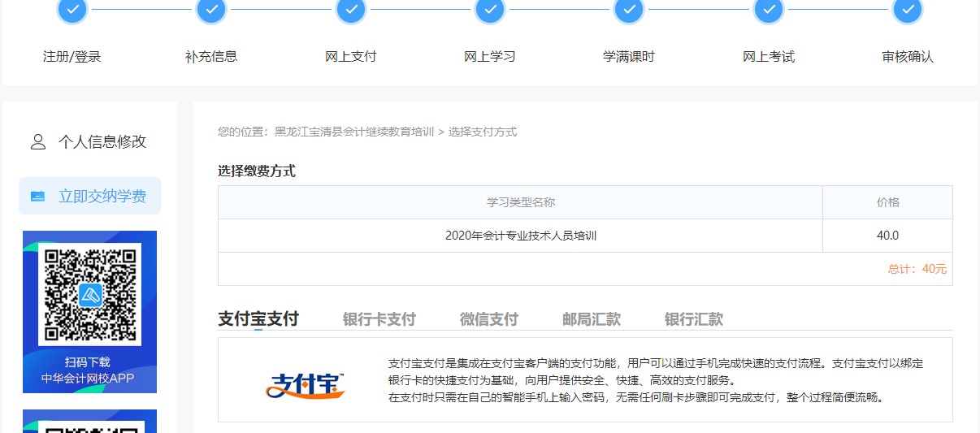Click the 网上考试 step label
980x433 pixels.
pyautogui.click(x=769, y=57)
